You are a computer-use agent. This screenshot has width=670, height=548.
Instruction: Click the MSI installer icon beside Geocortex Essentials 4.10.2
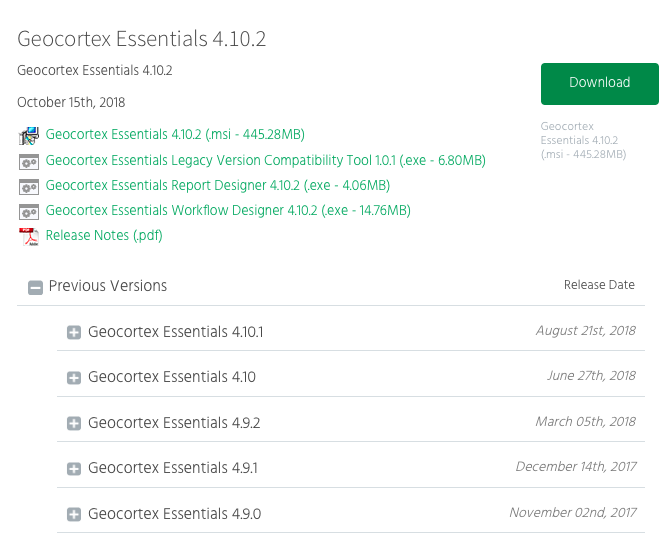point(29,136)
